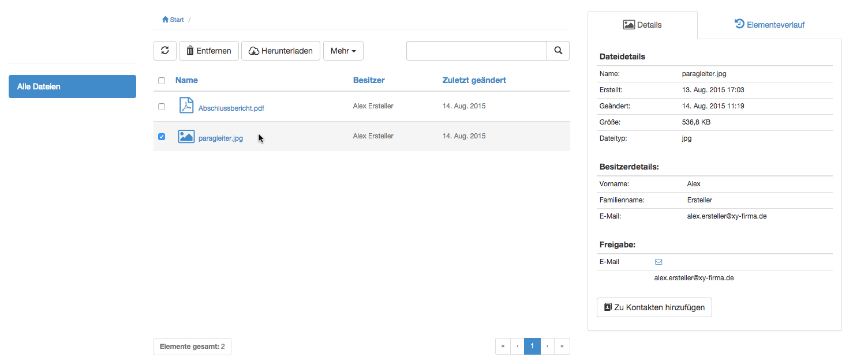Switch to the Elementeverlauf tab
The height and width of the screenshot is (361, 868).
(x=769, y=25)
